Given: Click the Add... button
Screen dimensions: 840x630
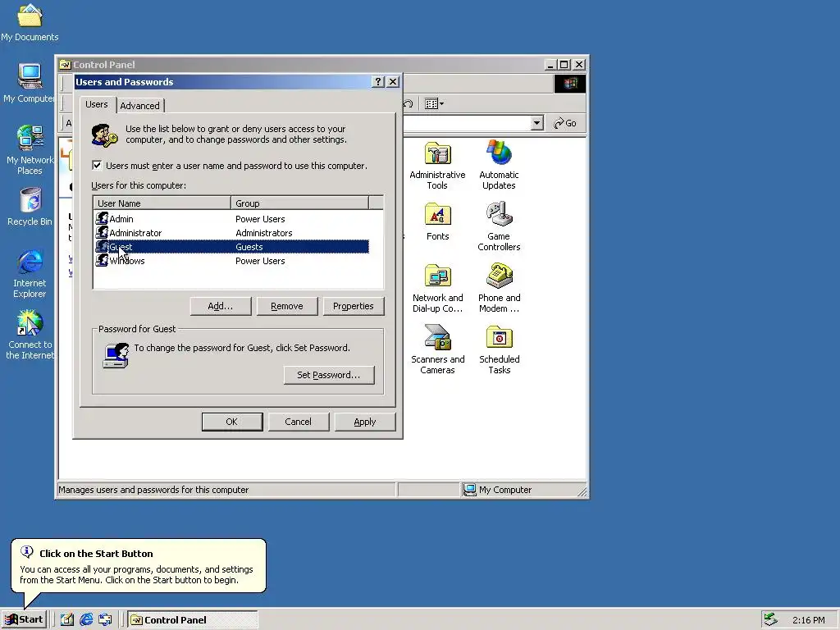Looking at the screenshot, I should [x=220, y=306].
